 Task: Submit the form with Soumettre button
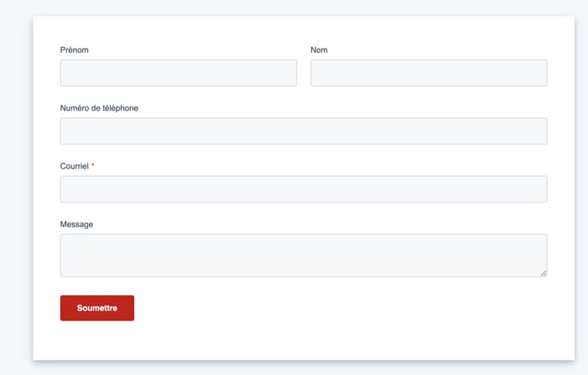point(97,308)
